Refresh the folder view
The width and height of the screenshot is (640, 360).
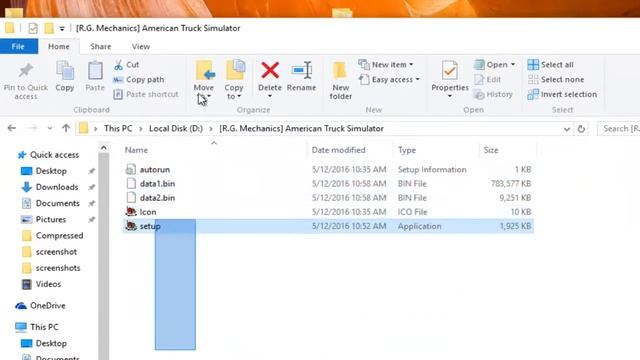[x=581, y=129]
